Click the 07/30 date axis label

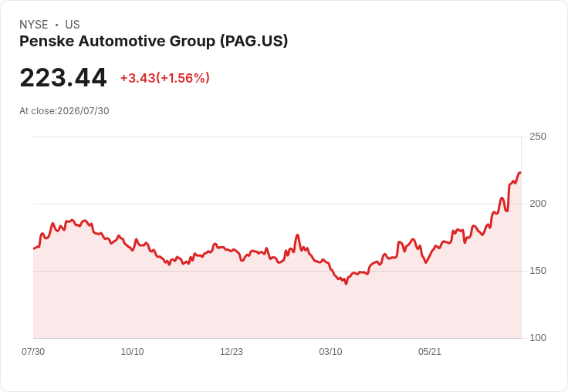pos(33,351)
